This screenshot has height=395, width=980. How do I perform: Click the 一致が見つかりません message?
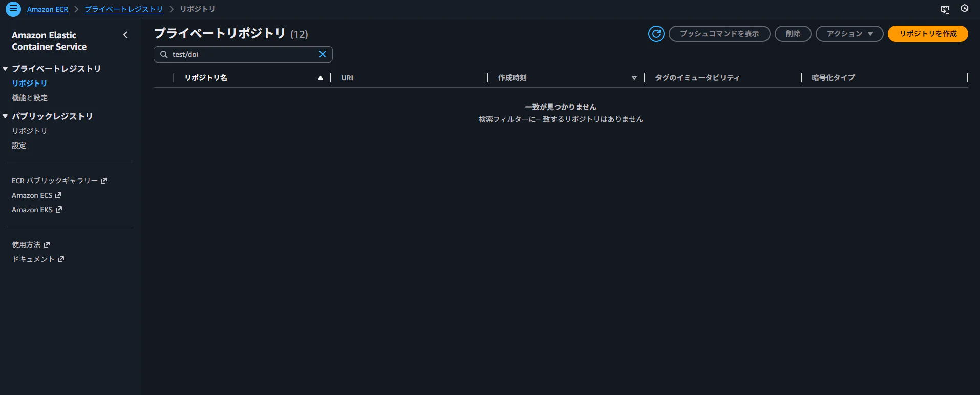coord(561,107)
